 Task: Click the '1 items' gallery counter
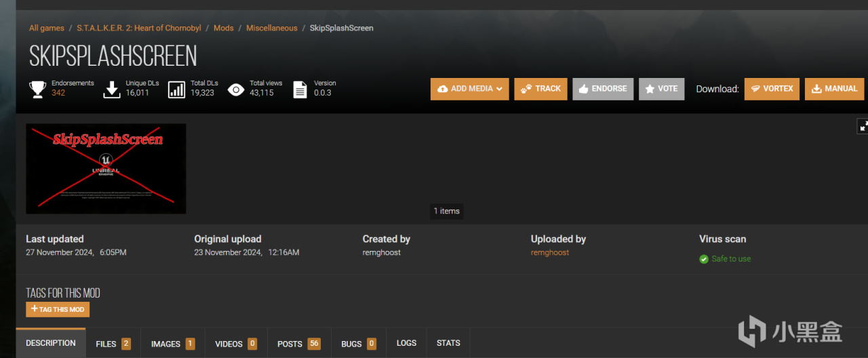[x=447, y=211]
